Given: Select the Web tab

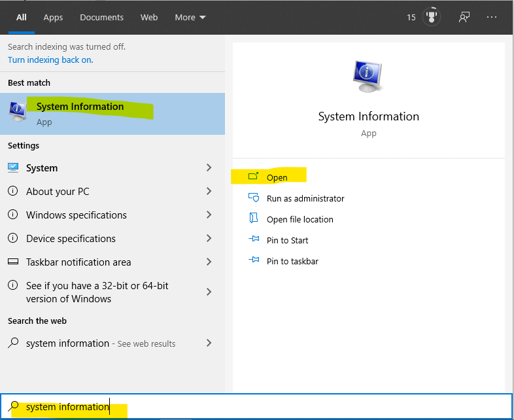Looking at the screenshot, I should click(149, 18).
